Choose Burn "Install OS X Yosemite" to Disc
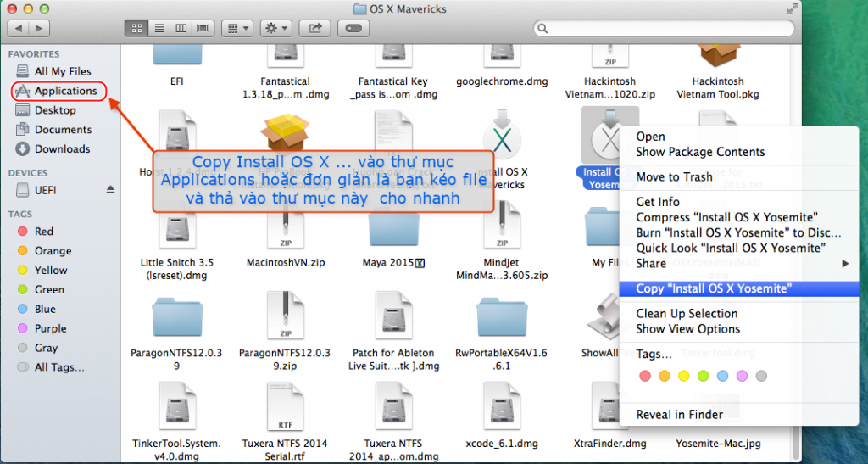This screenshot has height=464, width=868. point(738,232)
